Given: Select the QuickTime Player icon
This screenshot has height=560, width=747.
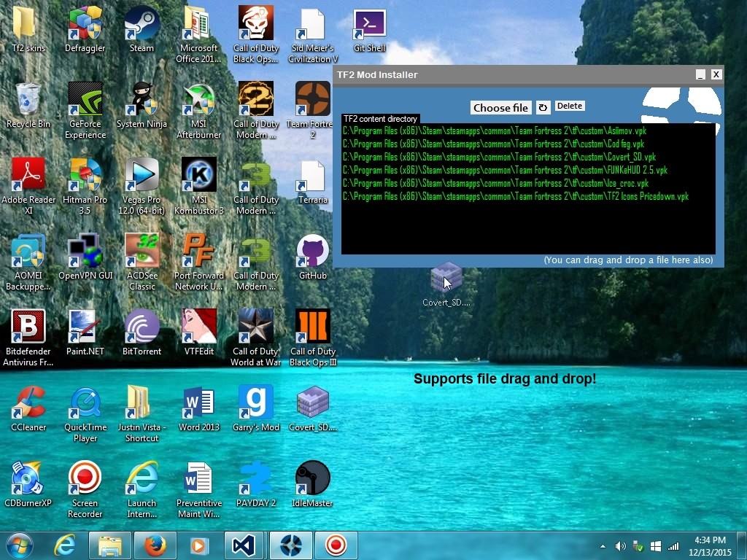Looking at the screenshot, I should tap(85, 413).
